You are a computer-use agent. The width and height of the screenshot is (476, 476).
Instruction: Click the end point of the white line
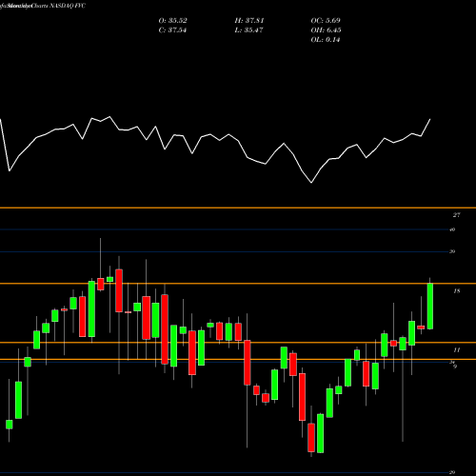[430, 119]
